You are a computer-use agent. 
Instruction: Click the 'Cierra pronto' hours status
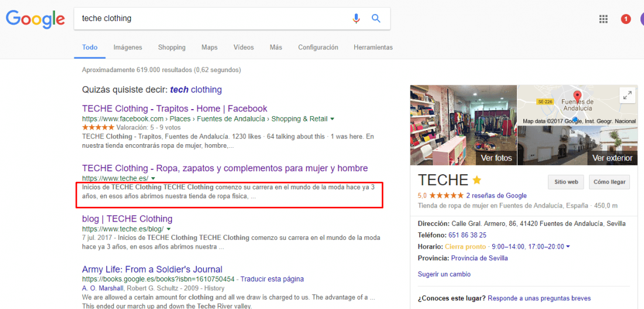[x=466, y=247]
